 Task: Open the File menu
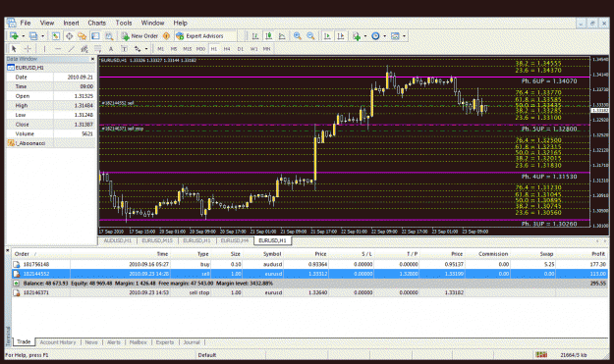26,23
